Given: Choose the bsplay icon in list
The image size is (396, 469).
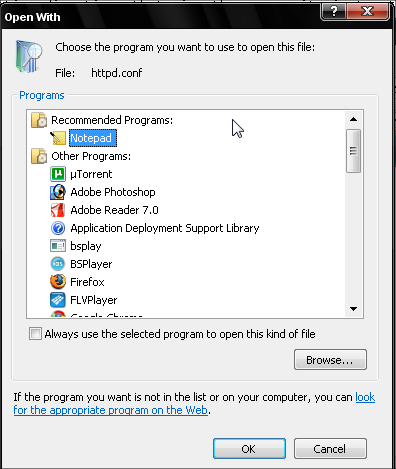Looking at the screenshot, I should tap(58, 246).
